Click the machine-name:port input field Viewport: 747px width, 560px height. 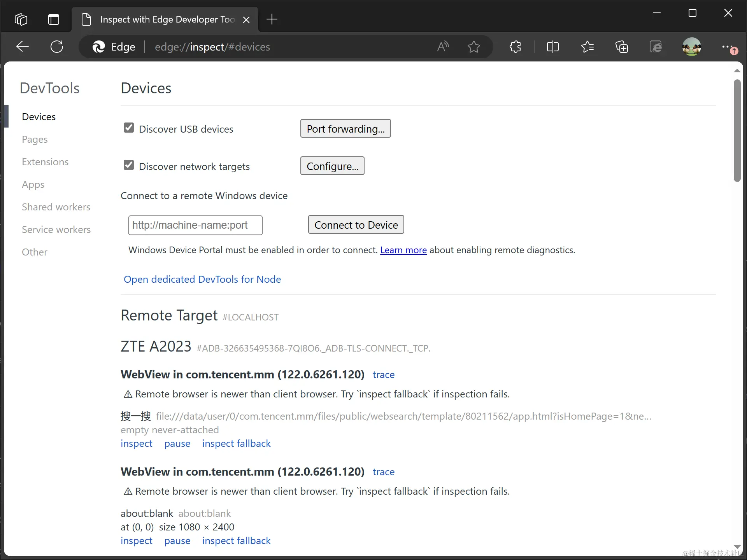click(x=195, y=225)
